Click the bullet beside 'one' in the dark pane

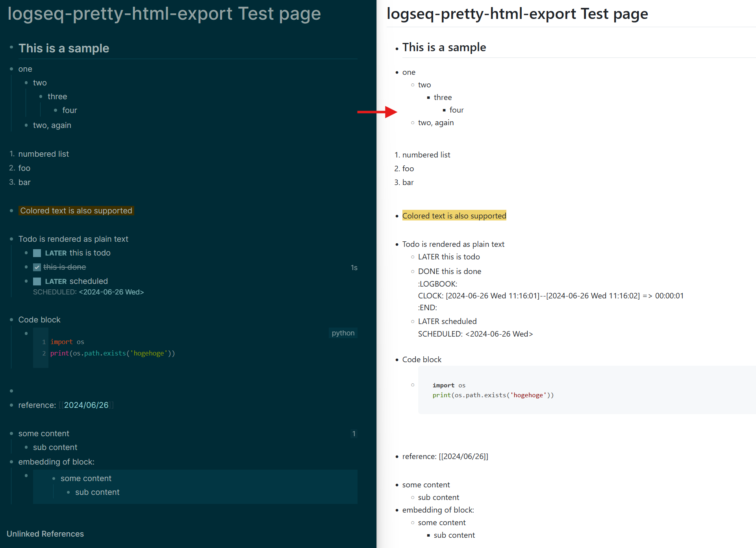coord(11,69)
